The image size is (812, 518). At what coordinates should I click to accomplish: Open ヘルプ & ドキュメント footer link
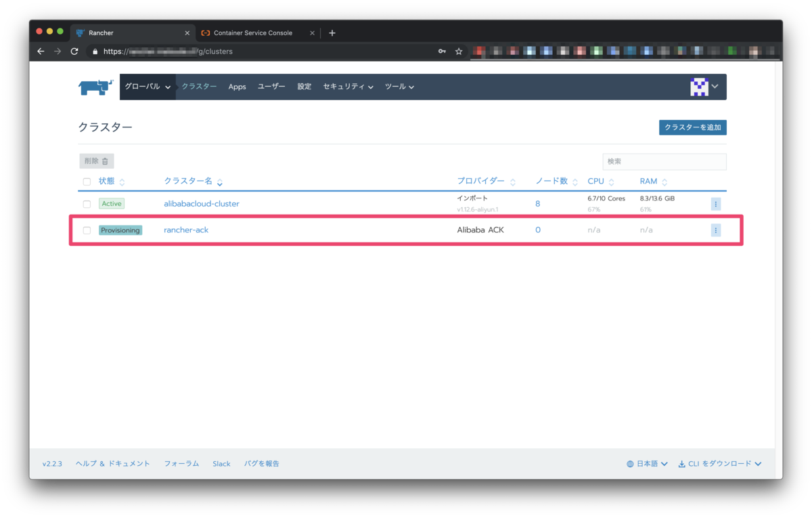click(113, 464)
